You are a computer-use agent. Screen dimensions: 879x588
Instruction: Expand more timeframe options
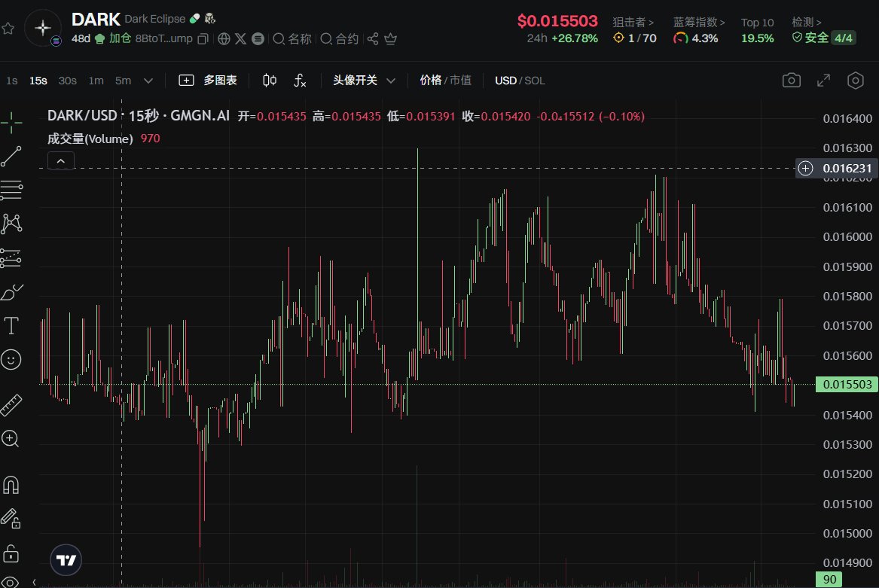[x=148, y=81]
